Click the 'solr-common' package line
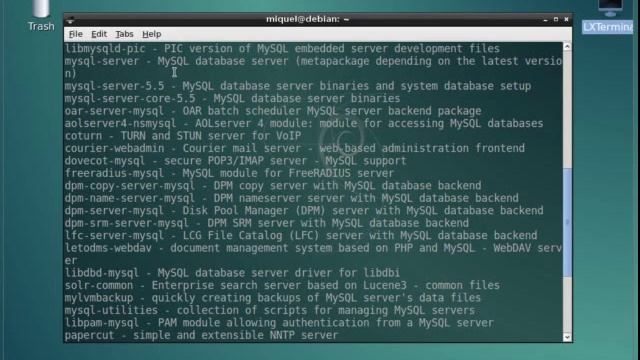 point(282,285)
